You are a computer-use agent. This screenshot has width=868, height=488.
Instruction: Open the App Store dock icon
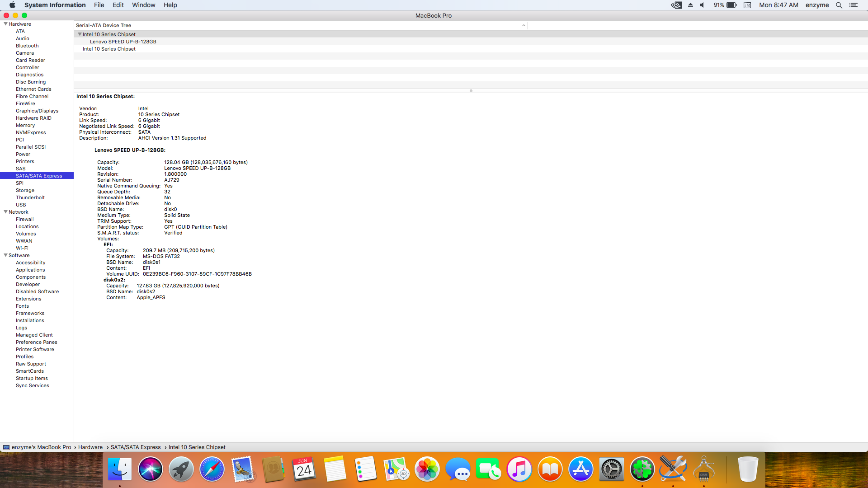coord(580,469)
